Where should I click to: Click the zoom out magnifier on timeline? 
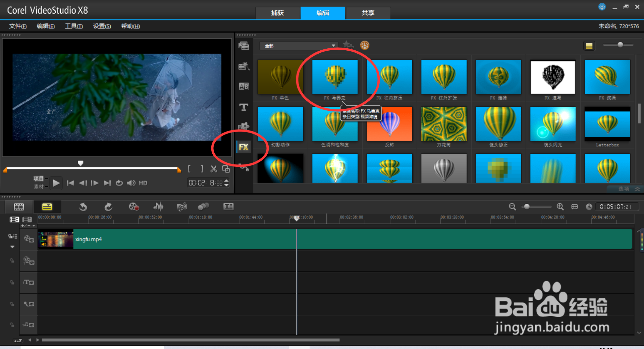click(x=512, y=207)
